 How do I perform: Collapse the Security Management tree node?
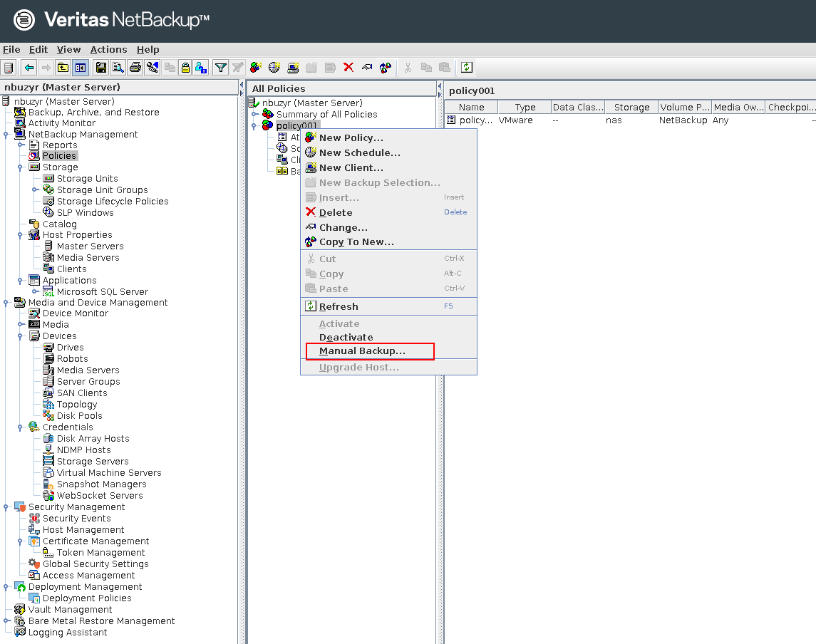(6, 507)
